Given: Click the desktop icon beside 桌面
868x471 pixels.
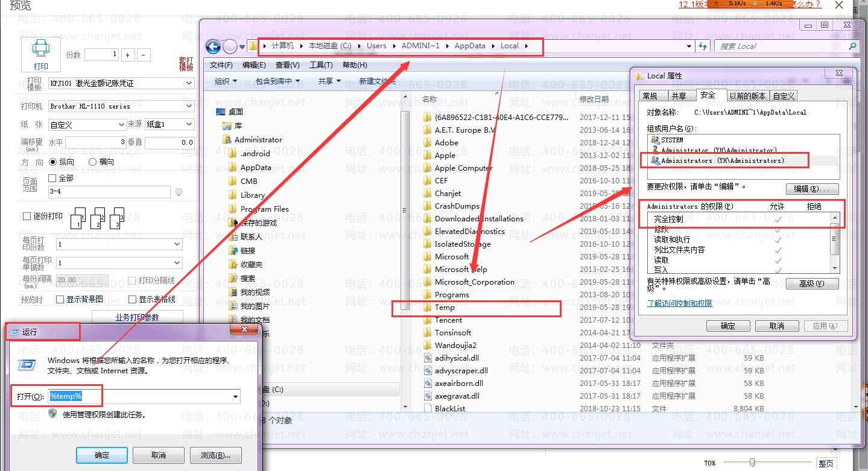Looking at the screenshot, I should (220, 112).
